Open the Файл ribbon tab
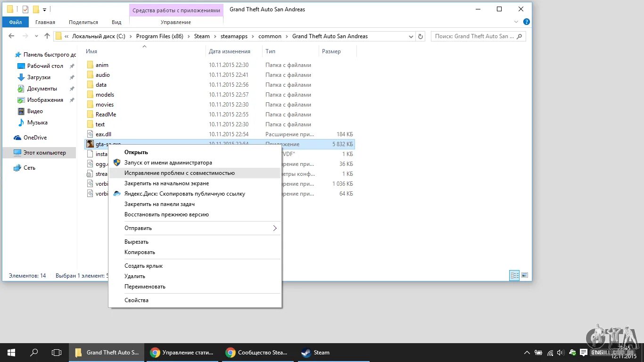The height and width of the screenshot is (362, 644). [15, 22]
